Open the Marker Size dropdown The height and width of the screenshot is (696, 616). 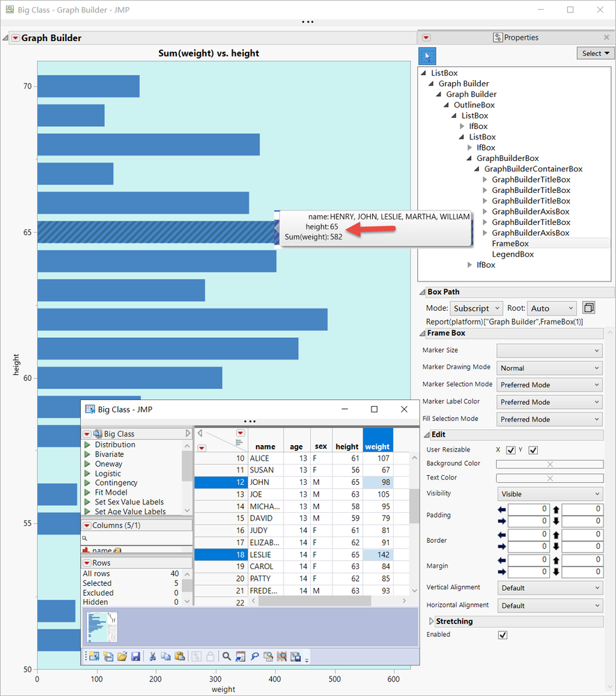point(549,350)
